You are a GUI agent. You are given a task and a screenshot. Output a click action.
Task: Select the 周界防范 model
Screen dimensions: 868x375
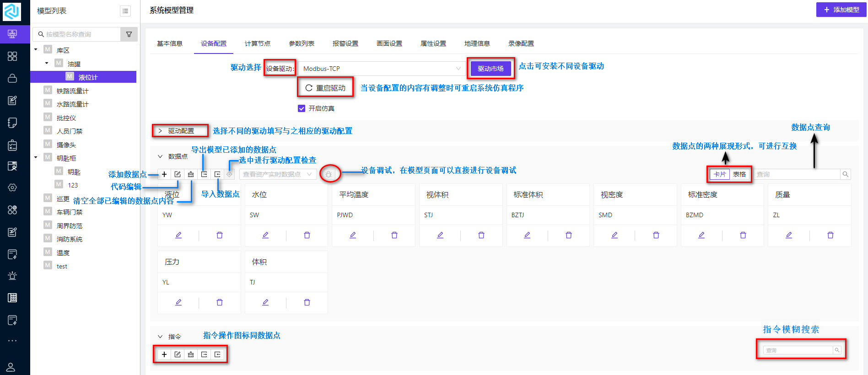70,226
